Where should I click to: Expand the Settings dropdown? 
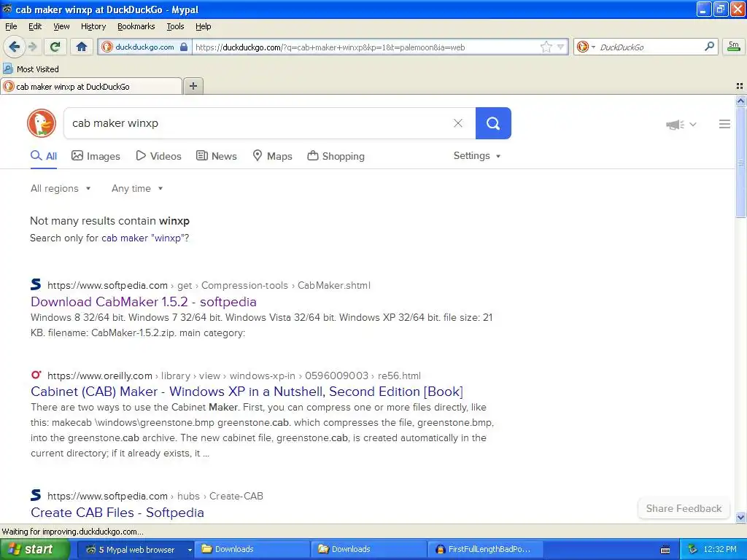click(x=477, y=156)
